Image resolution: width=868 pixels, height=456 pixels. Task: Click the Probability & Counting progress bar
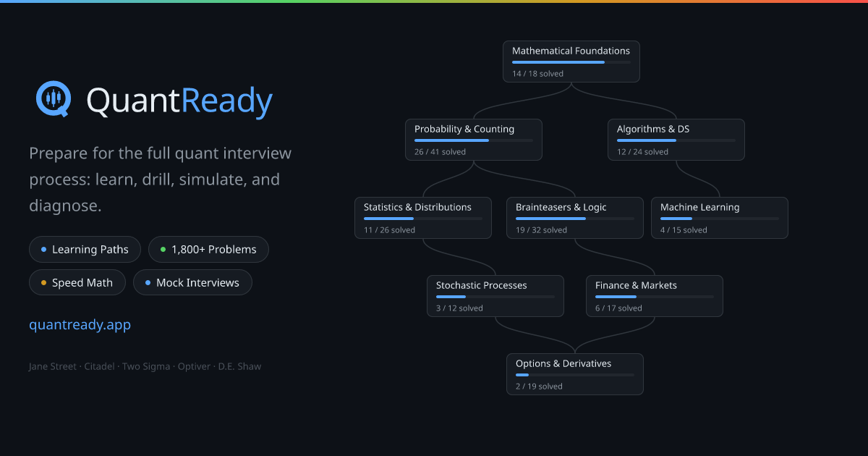coord(474,140)
